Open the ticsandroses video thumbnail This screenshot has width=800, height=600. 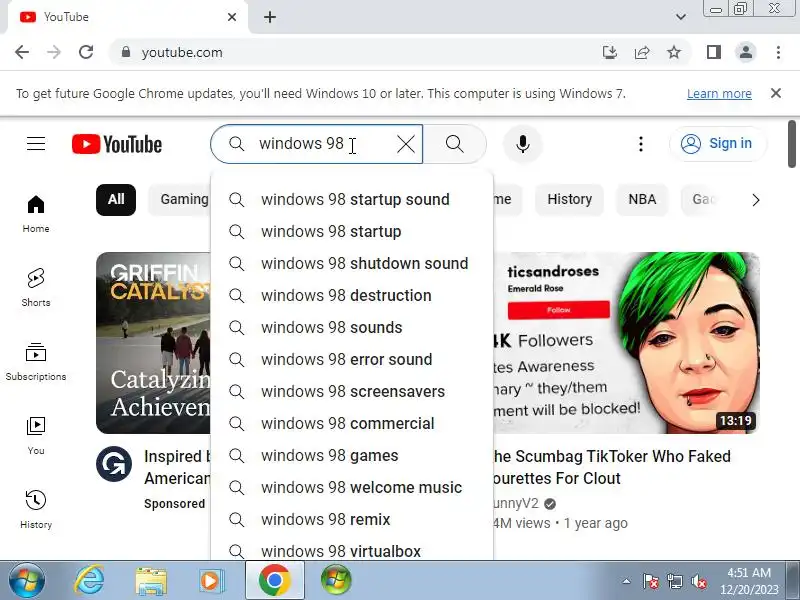click(627, 343)
